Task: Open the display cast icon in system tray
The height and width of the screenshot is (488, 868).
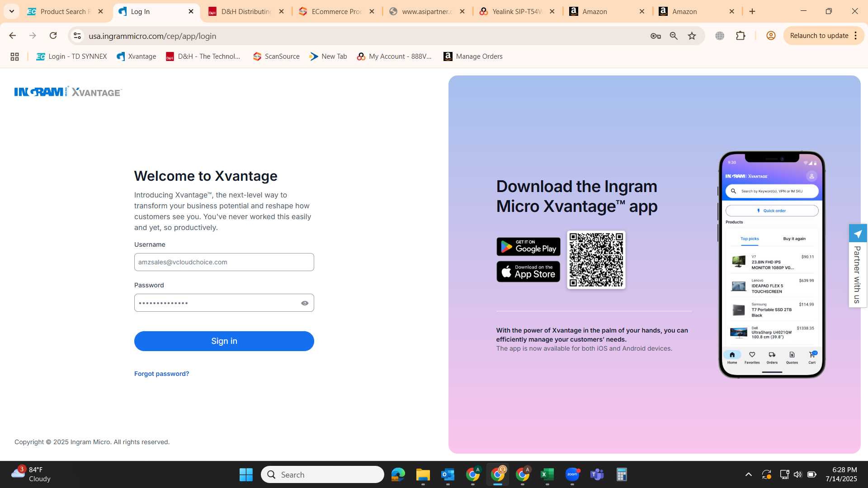Action: pos(784,474)
